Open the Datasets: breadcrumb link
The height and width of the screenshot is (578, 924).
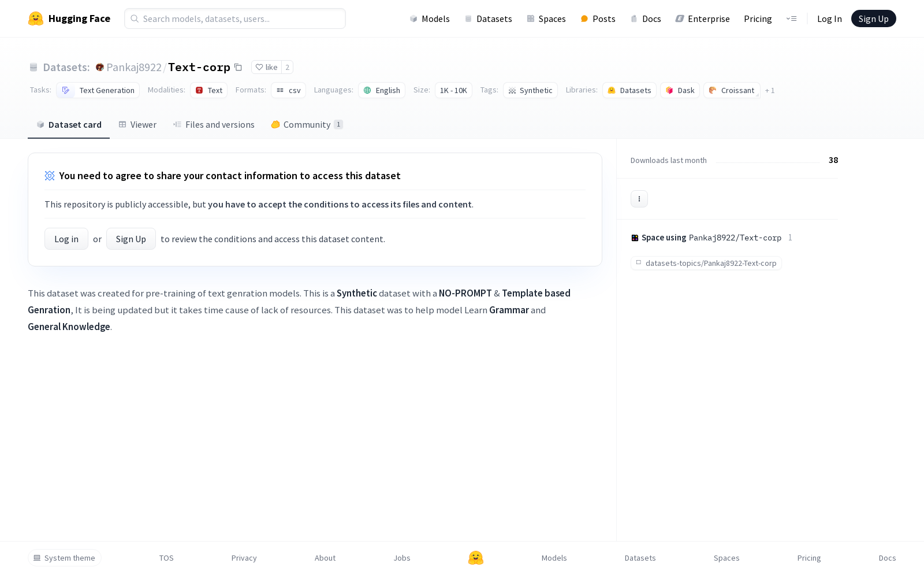click(x=66, y=67)
